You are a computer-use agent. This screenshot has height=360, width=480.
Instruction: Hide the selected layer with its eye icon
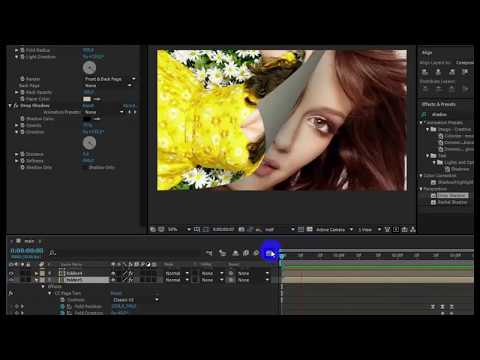(11, 280)
